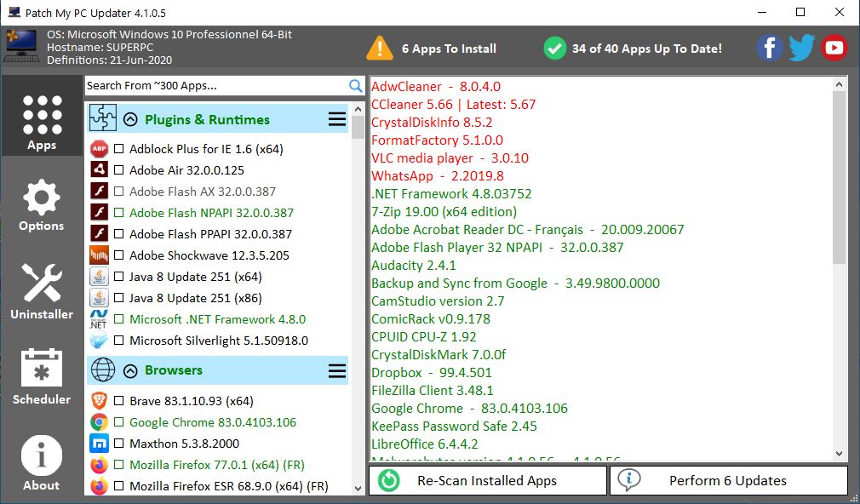Image resolution: width=860 pixels, height=504 pixels.
Task: Click the app list scrollbar thumb
Action: pos(358,127)
